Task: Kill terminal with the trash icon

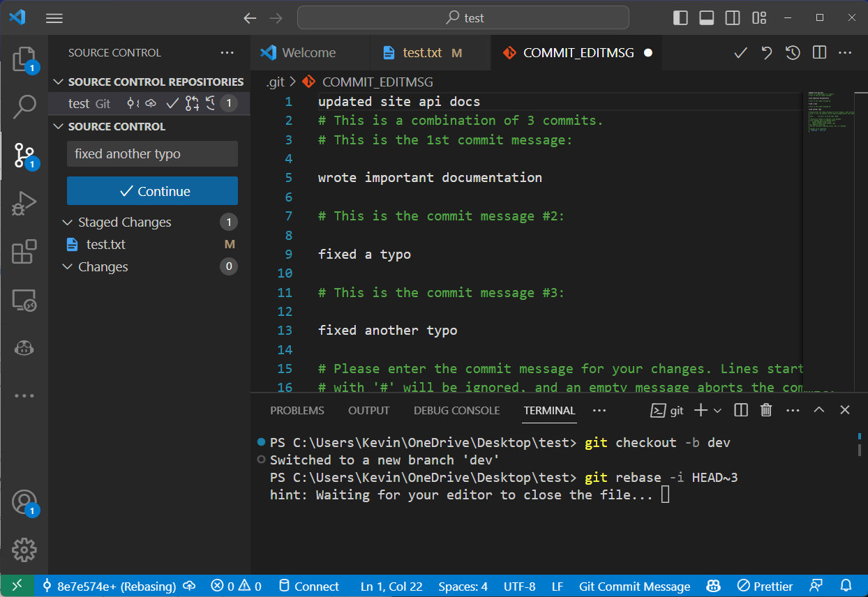Action: (x=766, y=410)
